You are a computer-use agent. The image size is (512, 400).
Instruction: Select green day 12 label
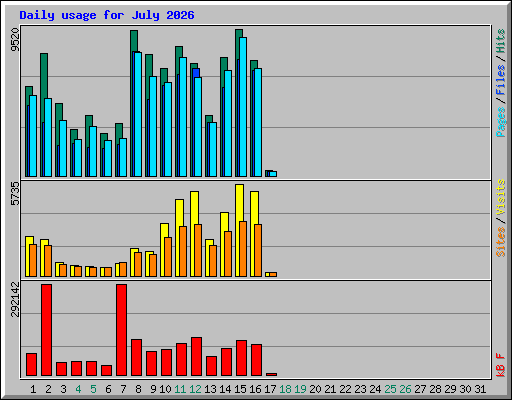(x=195, y=389)
